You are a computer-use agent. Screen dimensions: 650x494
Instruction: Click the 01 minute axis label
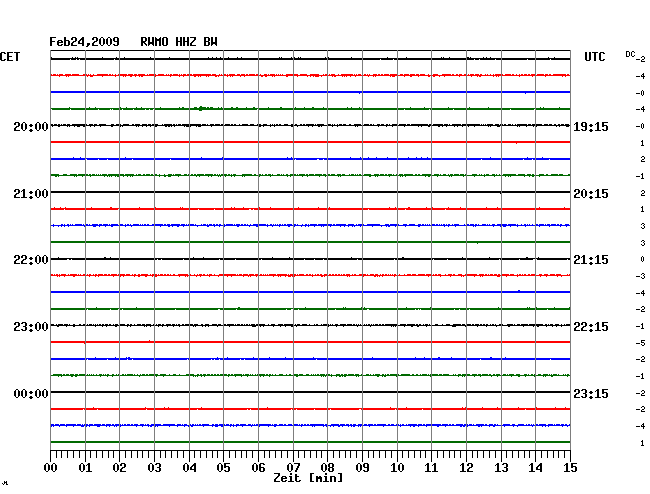coord(85,468)
